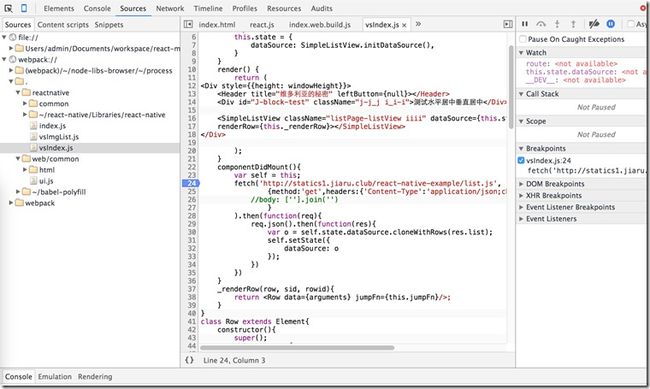The height and width of the screenshot is (389, 650).
Task: Toggle the pause on exceptions icon
Action: point(611,24)
